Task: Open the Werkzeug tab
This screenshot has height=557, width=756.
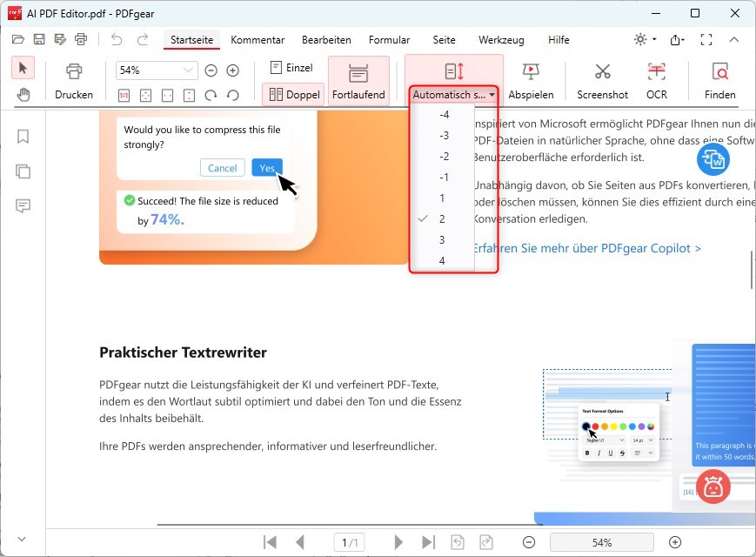Action: [x=501, y=40]
